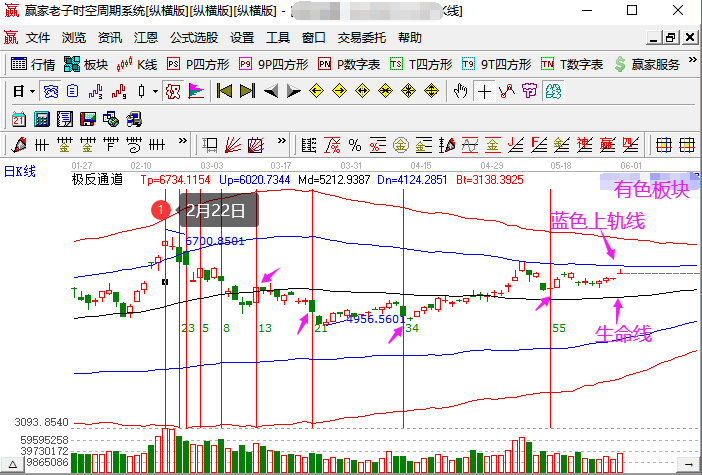Select the fan-in-box drawing tool
The width and height of the screenshot is (702, 475).
click(256, 145)
